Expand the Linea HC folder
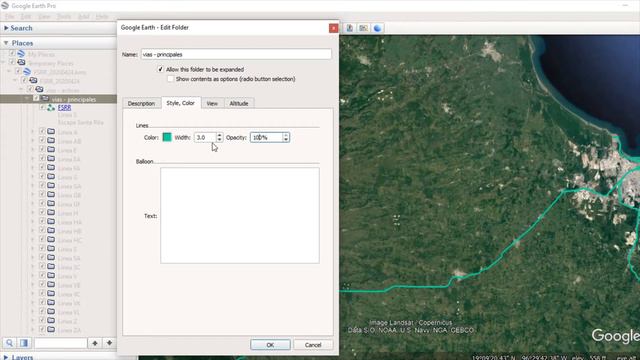Screen dimensions: 640x360 pos(33,240)
